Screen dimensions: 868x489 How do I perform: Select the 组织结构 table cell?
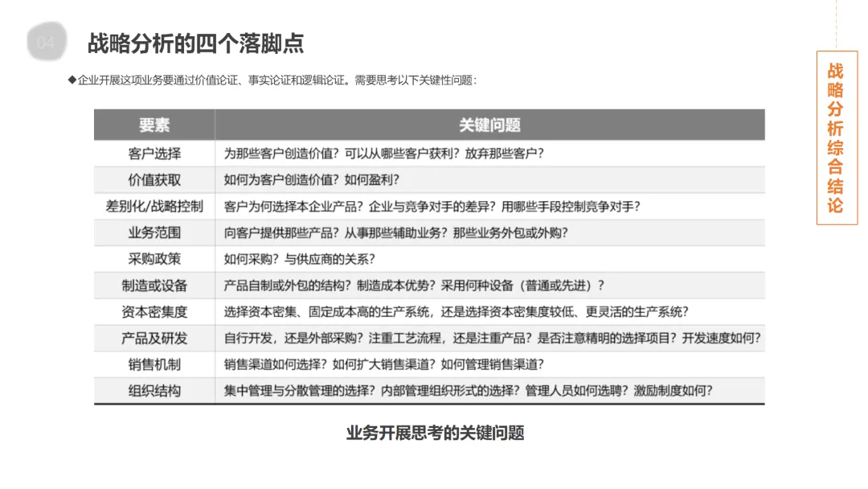click(x=154, y=391)
